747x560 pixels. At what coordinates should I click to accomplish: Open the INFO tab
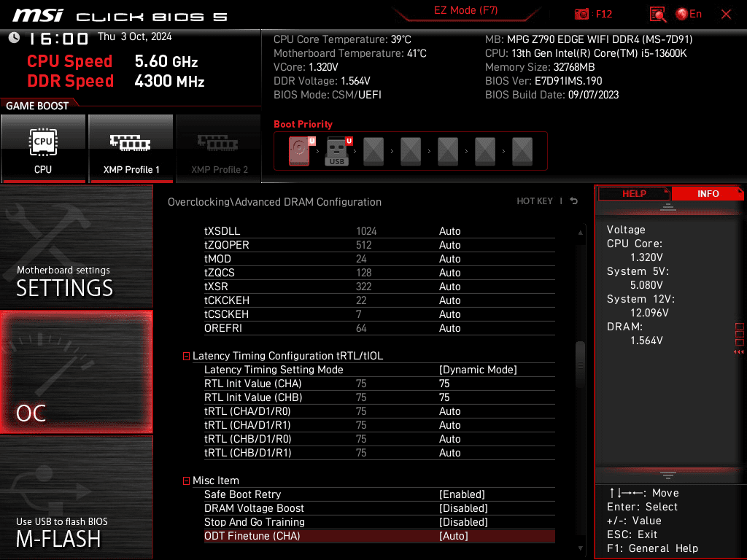(x=708, y=193)
